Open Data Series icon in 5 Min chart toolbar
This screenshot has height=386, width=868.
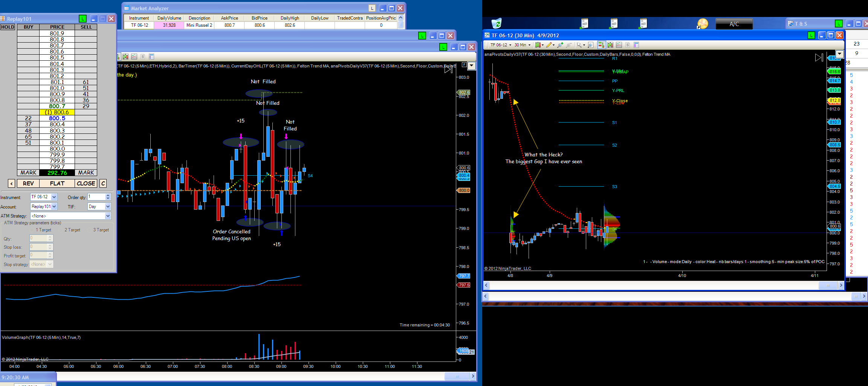point(125,57)
